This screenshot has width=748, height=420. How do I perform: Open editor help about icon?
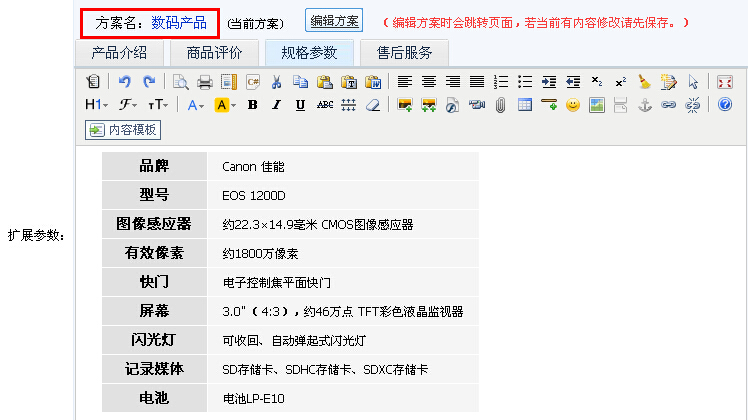coord(725,105)
